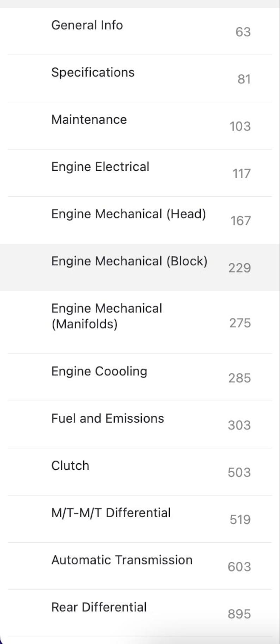Select the Maintenance entry
The height and width of the screenshot is (644, 280).
point(89,120)
